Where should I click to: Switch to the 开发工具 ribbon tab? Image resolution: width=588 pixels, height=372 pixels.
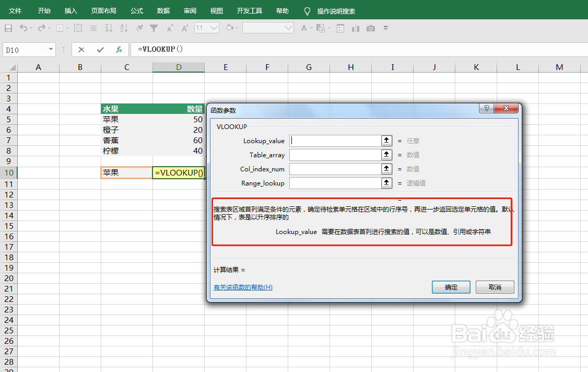[250, 11]
